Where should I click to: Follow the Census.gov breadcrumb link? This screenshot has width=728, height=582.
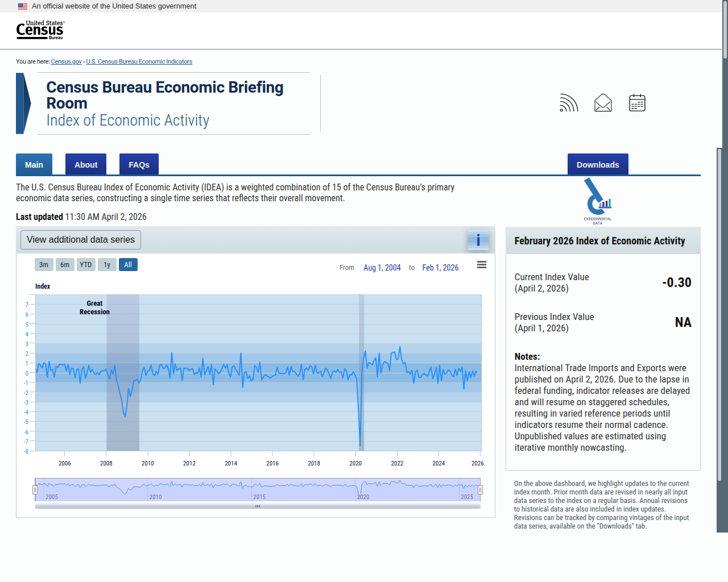(67, 61)
